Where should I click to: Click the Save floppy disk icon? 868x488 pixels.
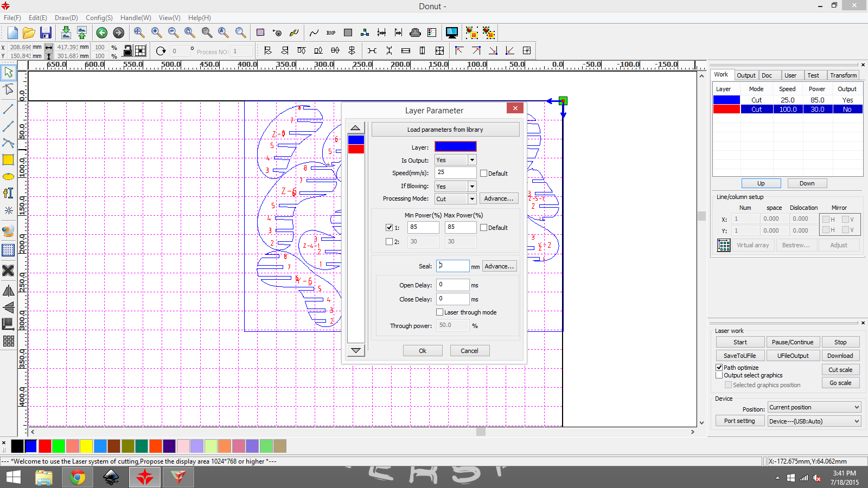click(x=46, y=33)
